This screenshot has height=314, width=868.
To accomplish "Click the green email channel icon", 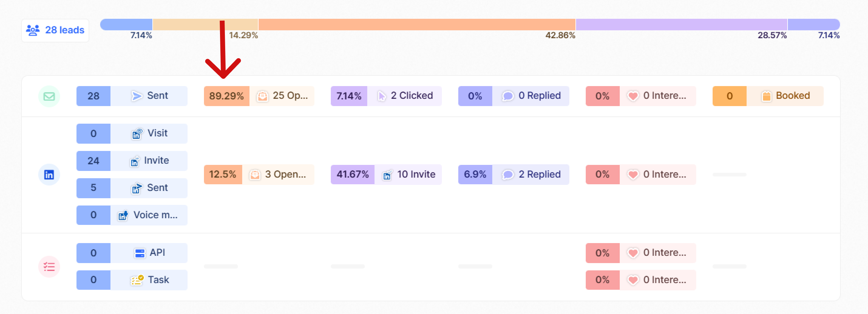I will 49,96.
